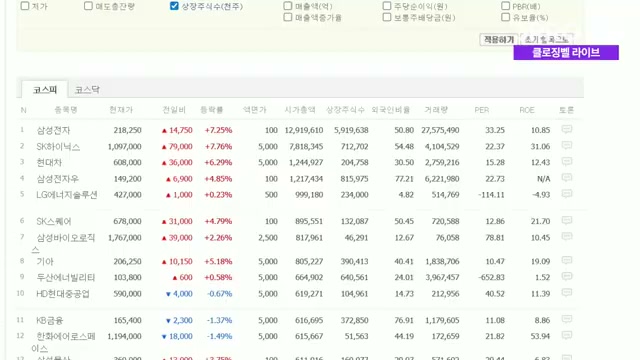Click the 클로징벨 라이브 banner
This screenshot has height=360, width=640.
(566, 52)
